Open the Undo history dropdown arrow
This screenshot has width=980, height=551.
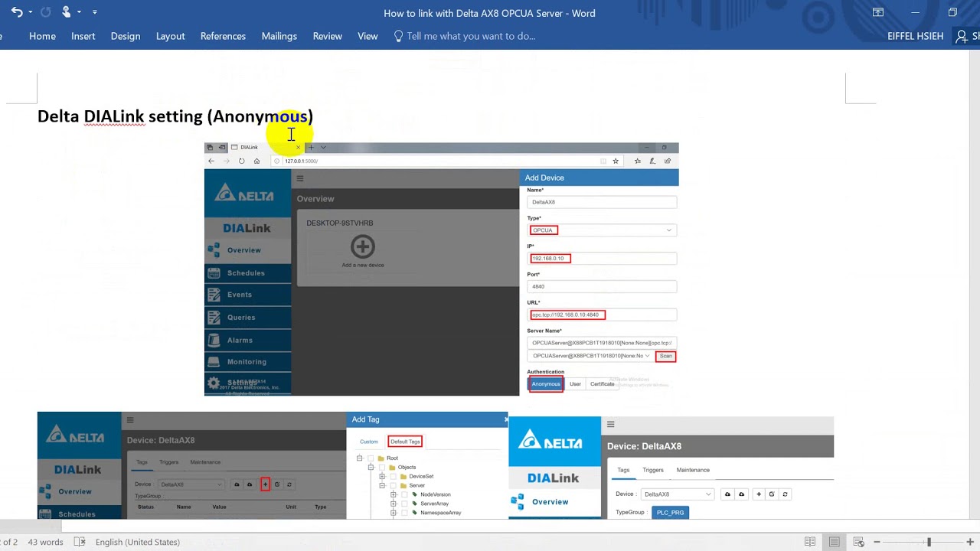pos(29,12)
